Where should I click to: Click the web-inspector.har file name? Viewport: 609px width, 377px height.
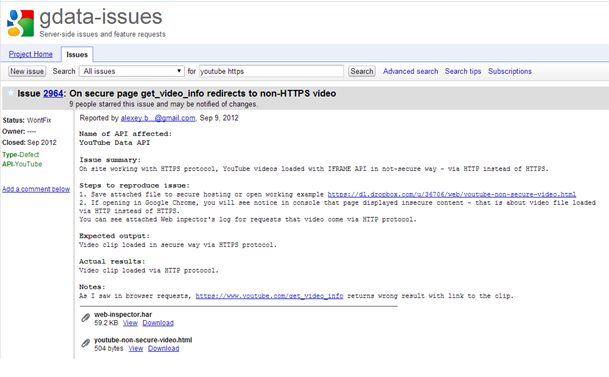coord(123,314)
